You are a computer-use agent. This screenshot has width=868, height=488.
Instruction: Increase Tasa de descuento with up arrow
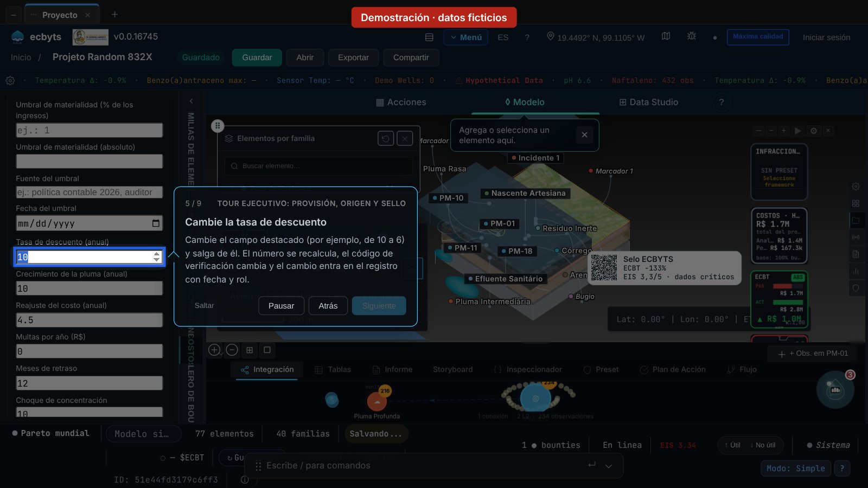pos(157,254)
